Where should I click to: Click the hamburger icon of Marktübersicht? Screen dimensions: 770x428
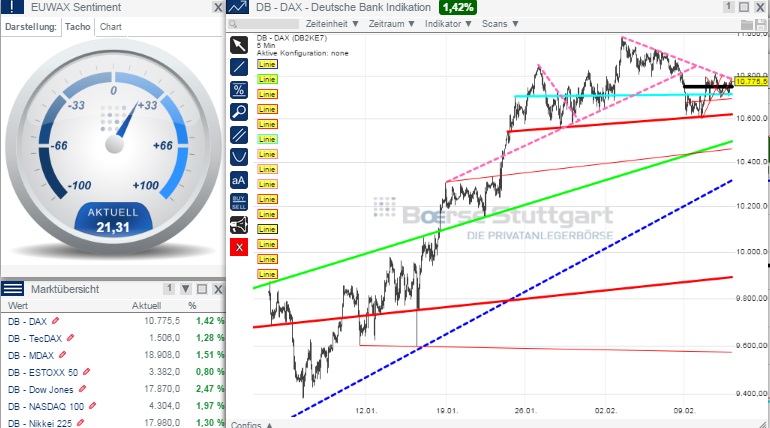point(13,289)
